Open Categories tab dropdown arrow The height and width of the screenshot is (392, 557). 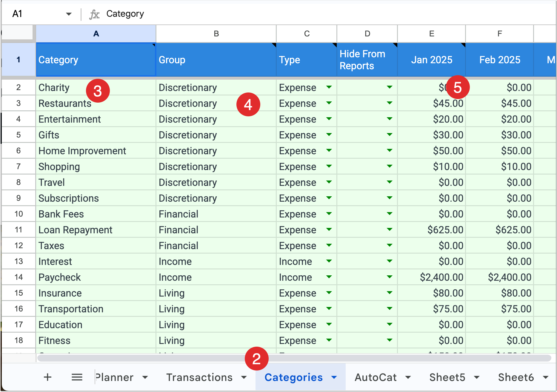coord(334,377)
